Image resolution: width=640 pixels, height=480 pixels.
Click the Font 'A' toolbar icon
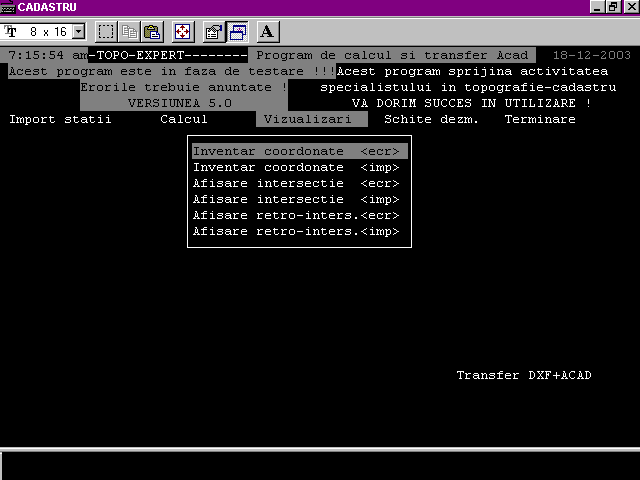268,32
